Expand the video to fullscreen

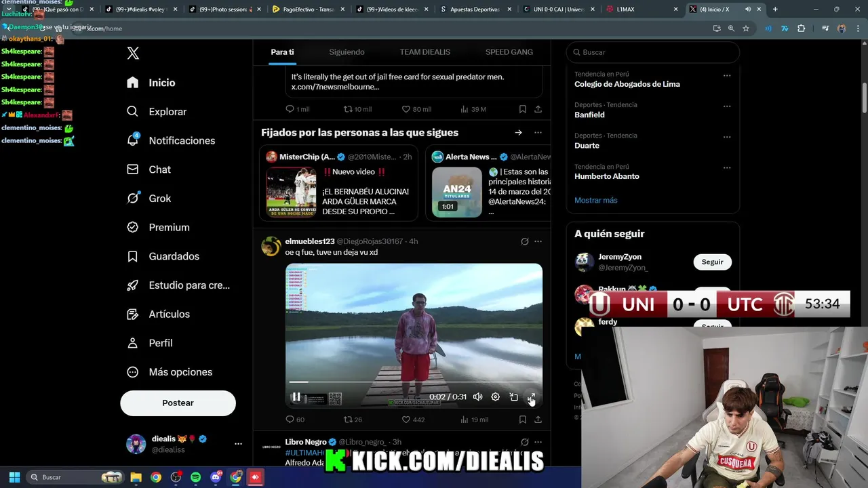click(532, 397)
